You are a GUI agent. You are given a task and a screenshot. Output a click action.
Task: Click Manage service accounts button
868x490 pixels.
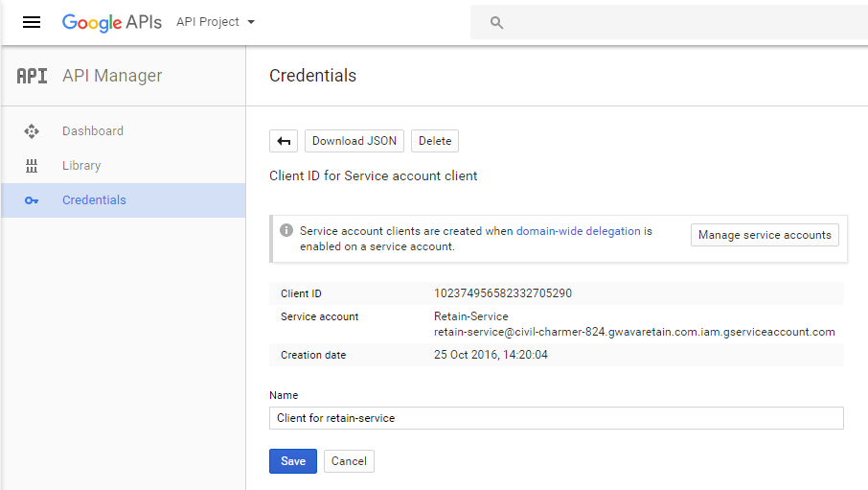click(765, 235)
